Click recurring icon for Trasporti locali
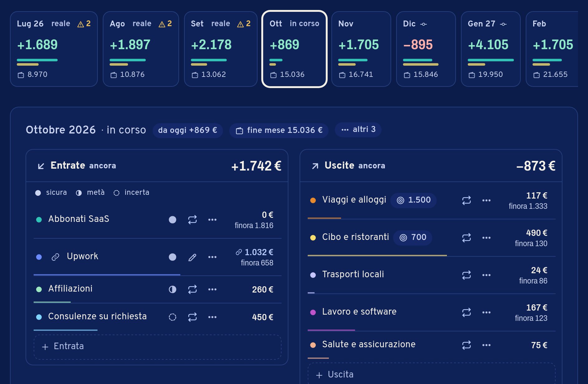This screenshot has width=588, height=384. 467,275
